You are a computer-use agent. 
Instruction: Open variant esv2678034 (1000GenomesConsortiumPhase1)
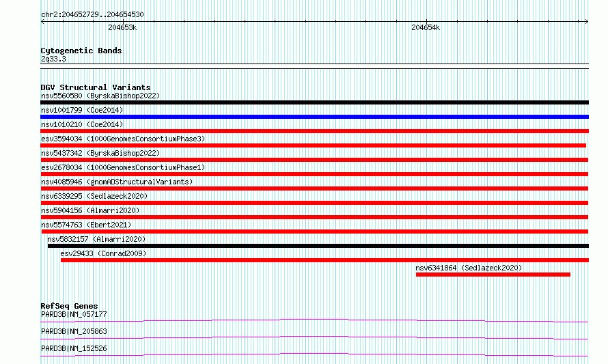coord(123,167)
